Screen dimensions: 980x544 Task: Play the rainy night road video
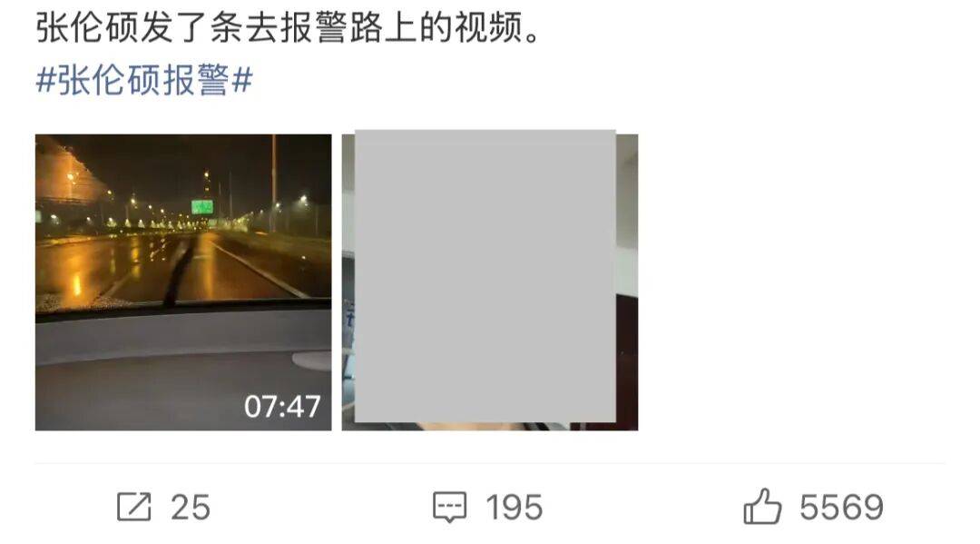pos(183,282)
